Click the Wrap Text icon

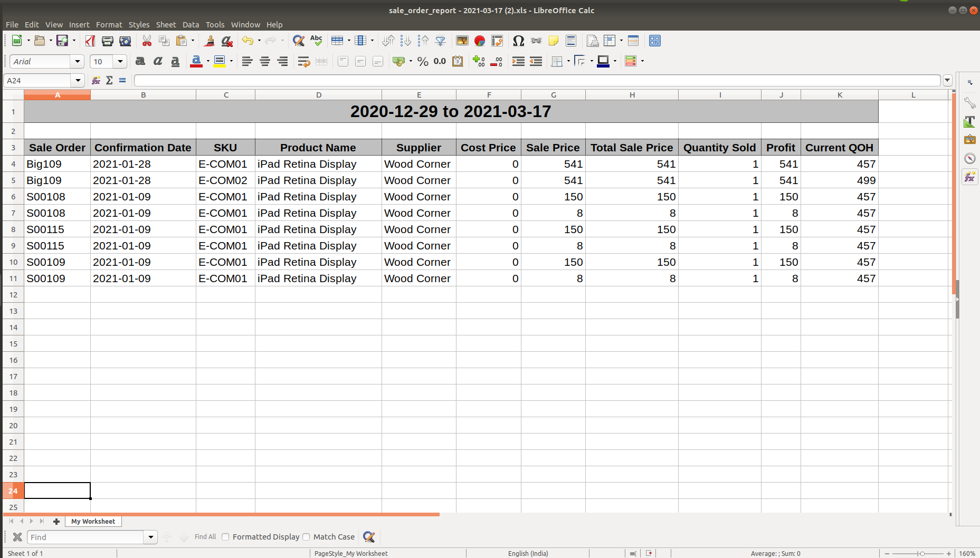coord(303,61)
